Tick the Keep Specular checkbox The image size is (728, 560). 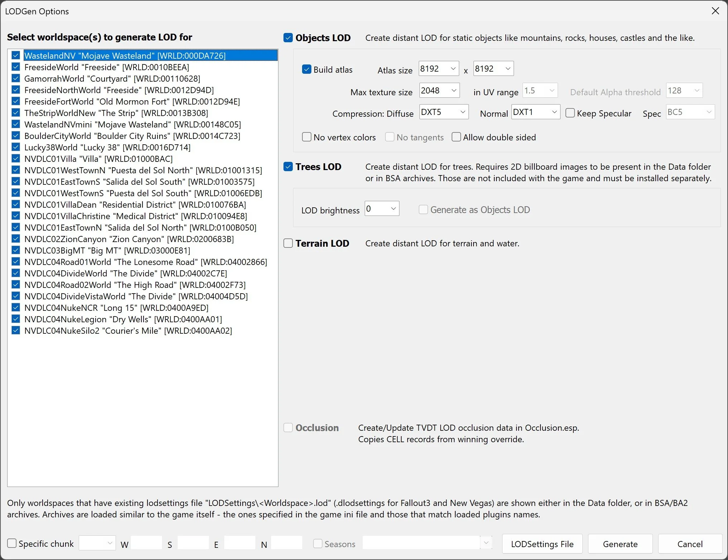570,113
